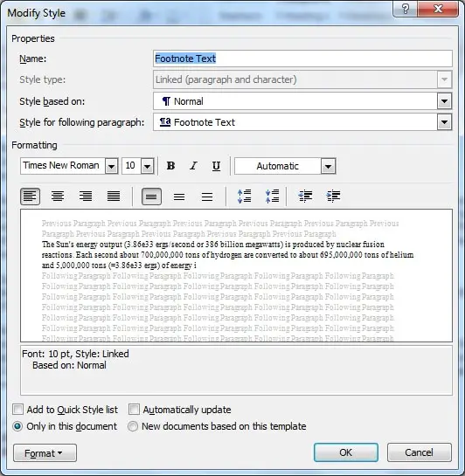
Task: Open the Format menu button
Action: [x=45, y=453]
